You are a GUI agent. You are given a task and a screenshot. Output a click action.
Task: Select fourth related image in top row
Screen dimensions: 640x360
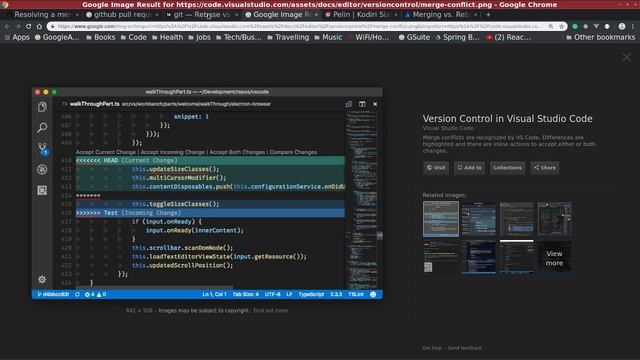pos(554,219)
